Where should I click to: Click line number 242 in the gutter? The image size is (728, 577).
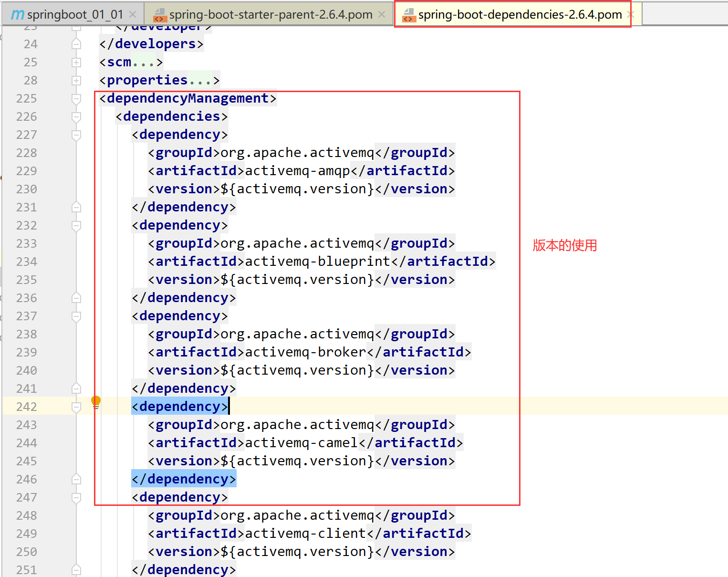26,407
